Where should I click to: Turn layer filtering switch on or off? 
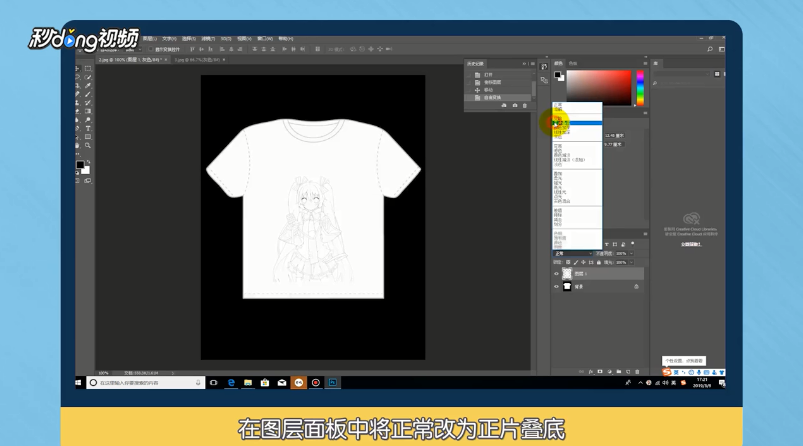pos(632,244)
